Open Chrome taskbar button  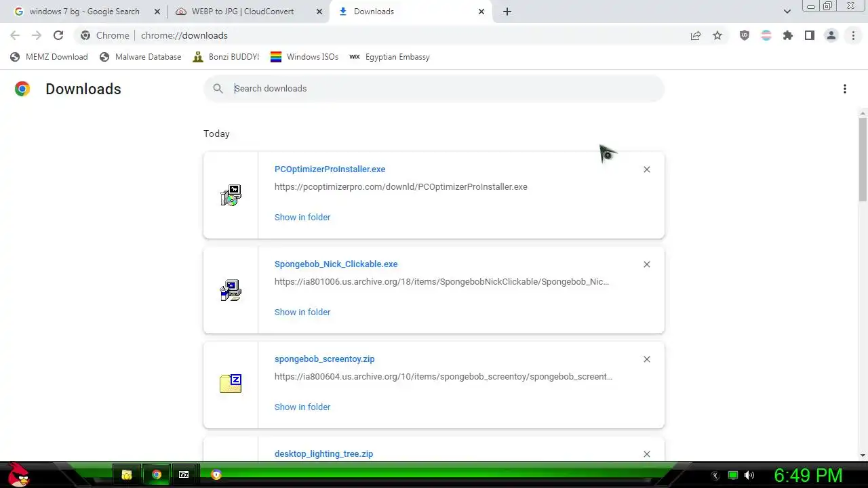coord(157,474)
